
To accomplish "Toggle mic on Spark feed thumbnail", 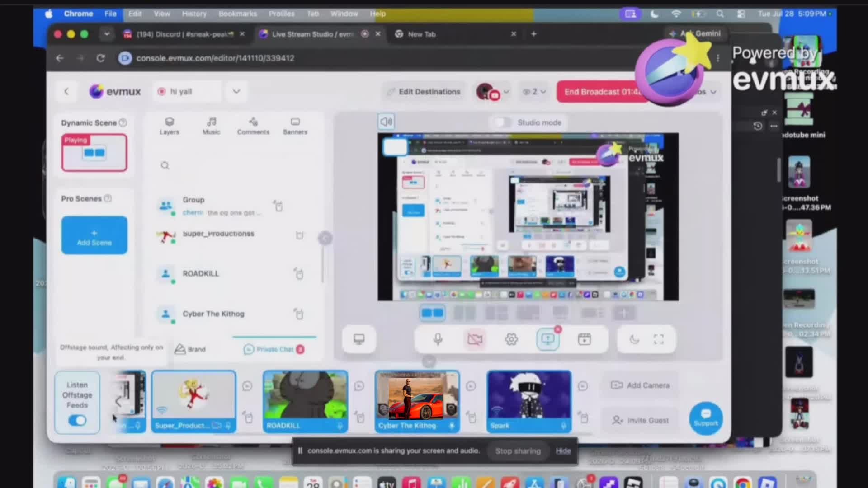I will coord(564,426).
